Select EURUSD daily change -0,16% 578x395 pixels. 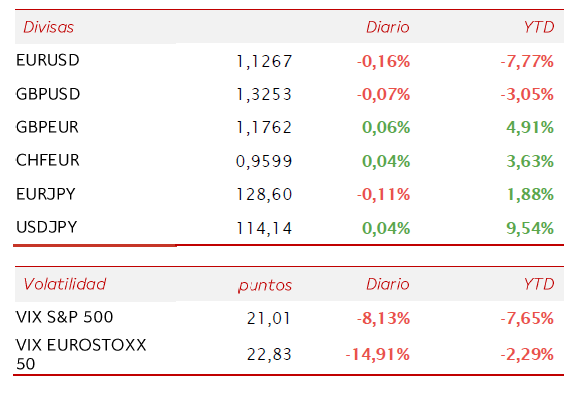coord(383,61)
